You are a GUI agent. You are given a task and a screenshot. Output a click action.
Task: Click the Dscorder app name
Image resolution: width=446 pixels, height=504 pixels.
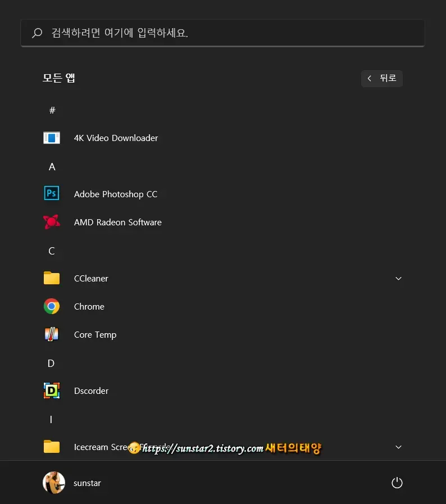[x=91, y=391]
